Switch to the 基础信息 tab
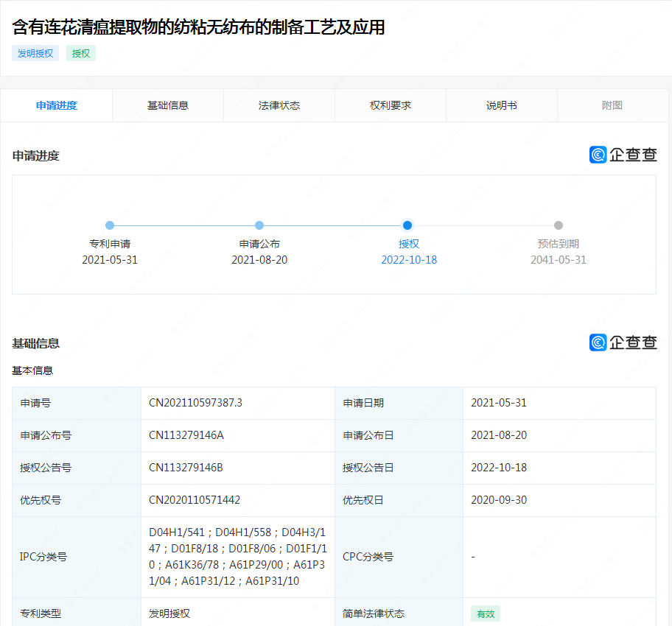Image resolution: width=672 pixels, height=626 pixels. [168, 105]
